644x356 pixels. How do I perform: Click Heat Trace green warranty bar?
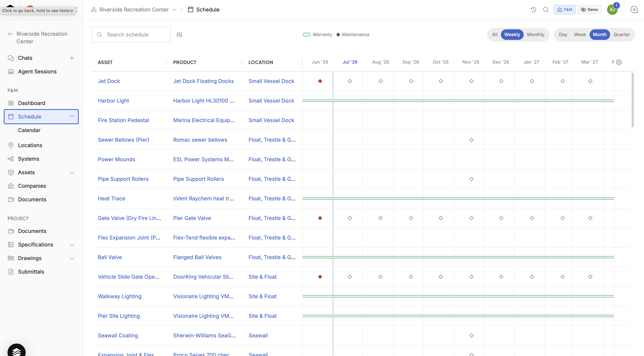point(458,199)
